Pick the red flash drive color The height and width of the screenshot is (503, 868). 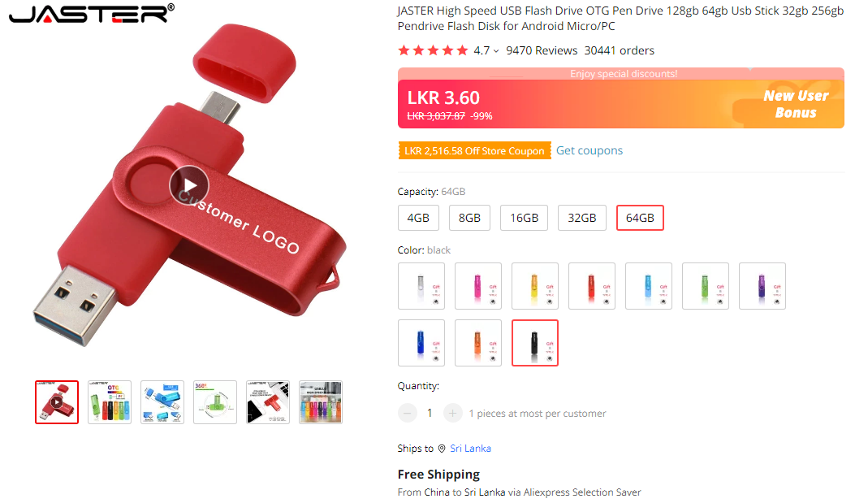coord(592,286)
